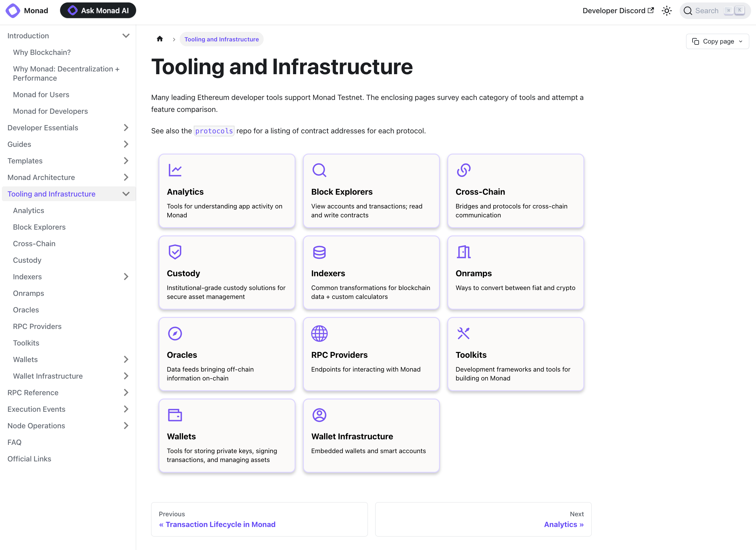Expand the Guides sidebar section
Viewport: 756px width, 550px height.
click(x=126, y=144)
